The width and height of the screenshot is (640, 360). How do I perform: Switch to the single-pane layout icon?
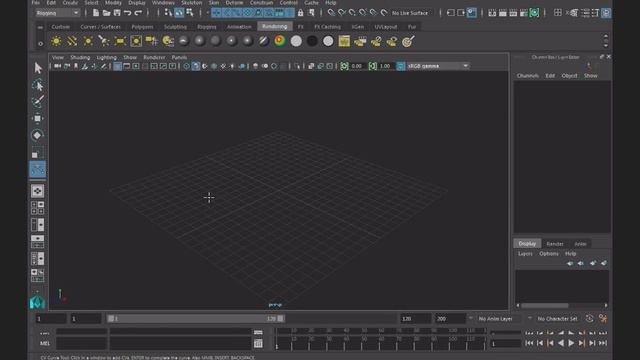(x=38, y=191)
